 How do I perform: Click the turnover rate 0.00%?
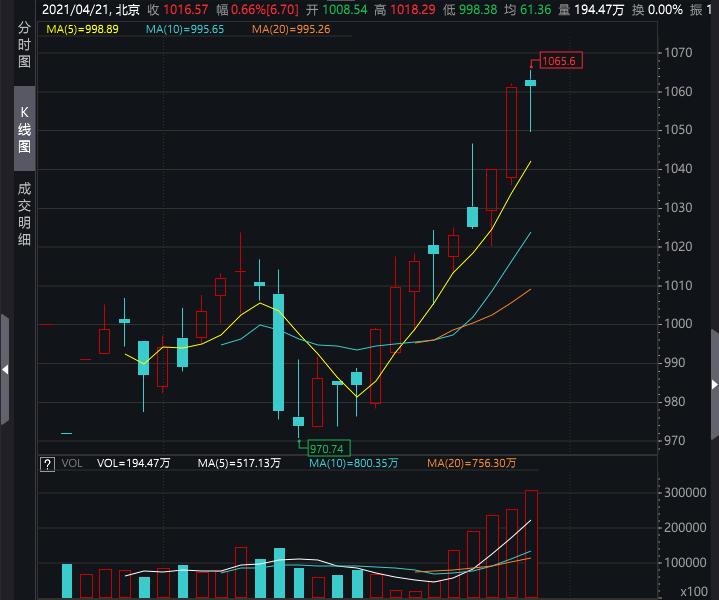[665, 10]
